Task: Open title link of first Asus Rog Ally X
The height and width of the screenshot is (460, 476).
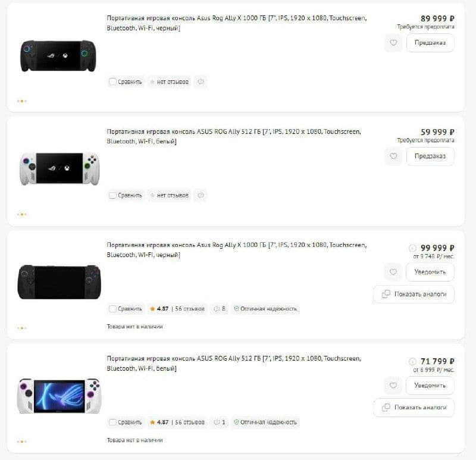Action: point(236,23)
